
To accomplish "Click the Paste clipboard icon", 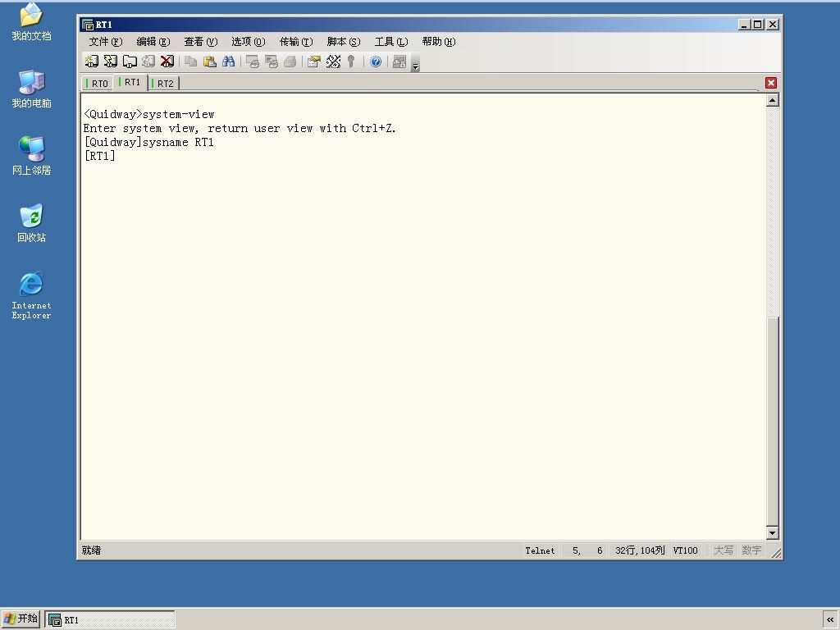I will [209, 62].
